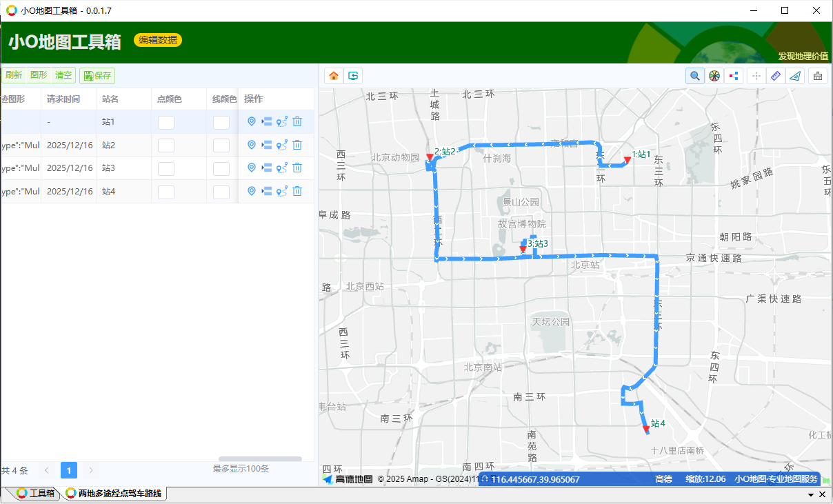The height and width of the screenshot is (504, 833).
Task: Click the list-detail icon for 站4
Action: click(x=267, y=191)
